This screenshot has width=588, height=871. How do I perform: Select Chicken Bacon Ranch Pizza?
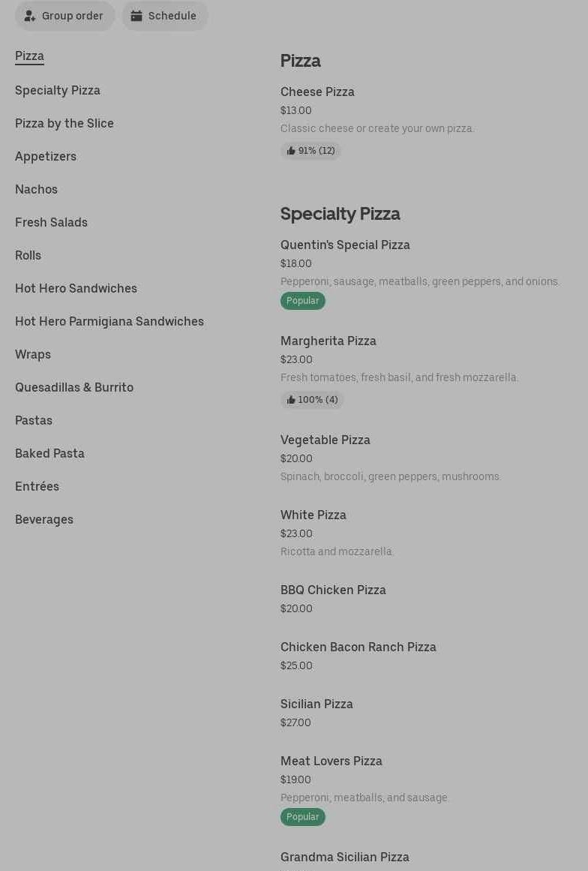358,647
